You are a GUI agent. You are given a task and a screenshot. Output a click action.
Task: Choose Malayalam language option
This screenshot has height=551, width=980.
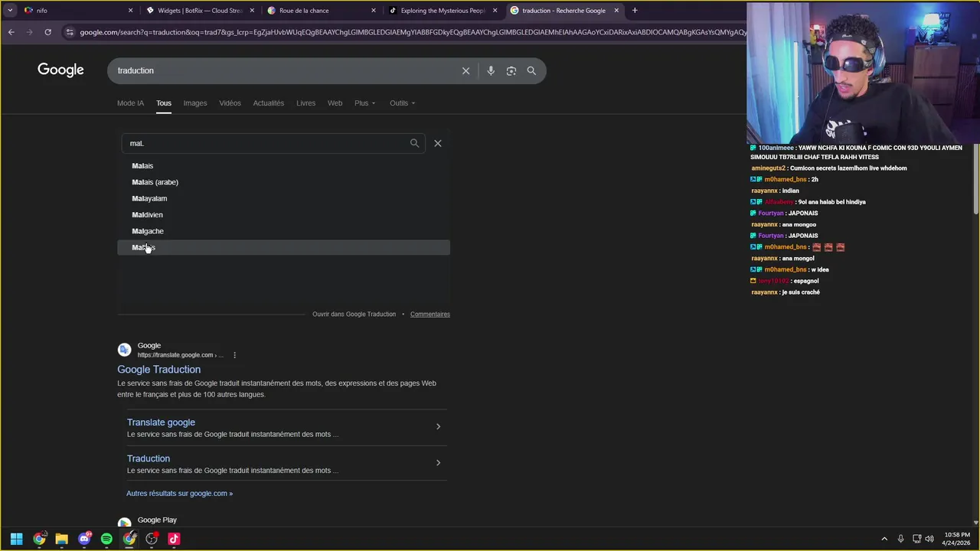point(283,198)
